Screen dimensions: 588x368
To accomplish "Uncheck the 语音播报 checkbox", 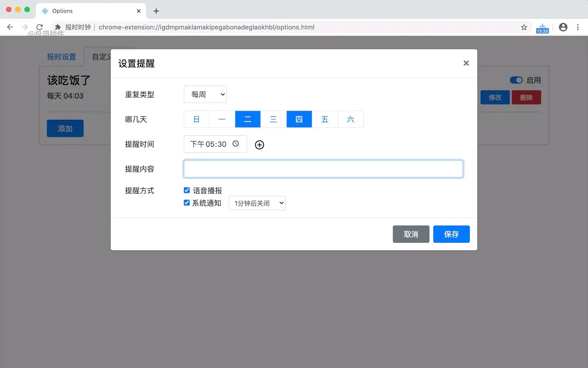I will [187, 190].
